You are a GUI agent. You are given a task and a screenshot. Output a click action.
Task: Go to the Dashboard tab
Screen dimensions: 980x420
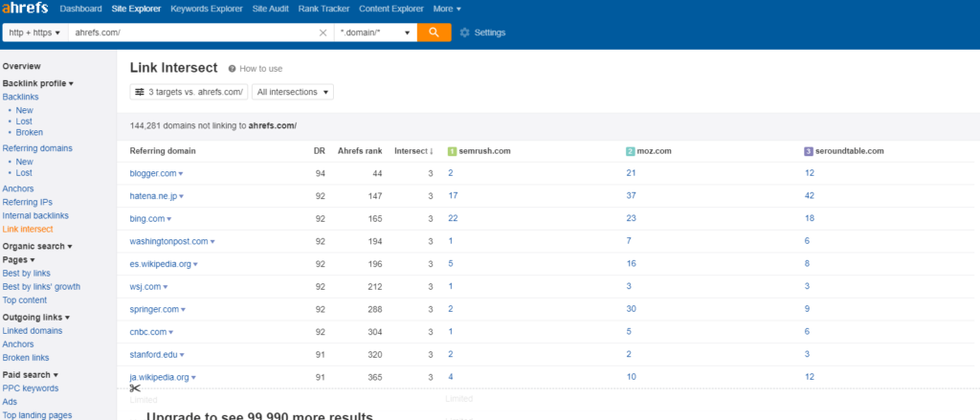[80, 9]
